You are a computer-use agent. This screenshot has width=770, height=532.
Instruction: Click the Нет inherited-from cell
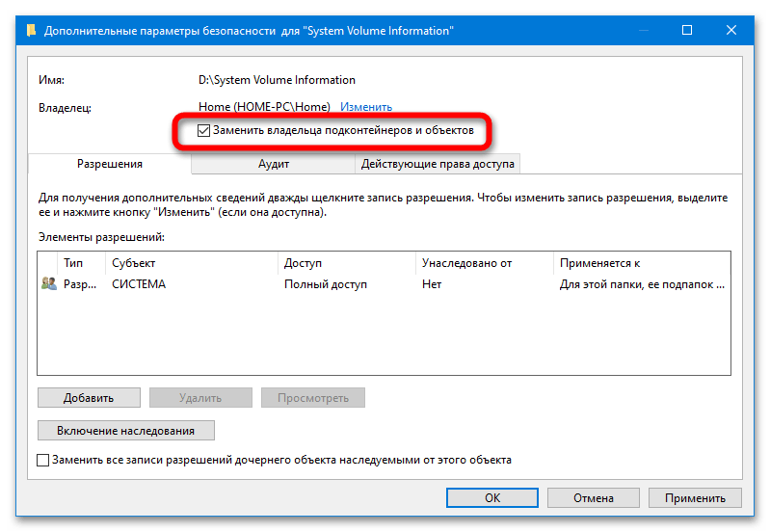coord(432,284)
